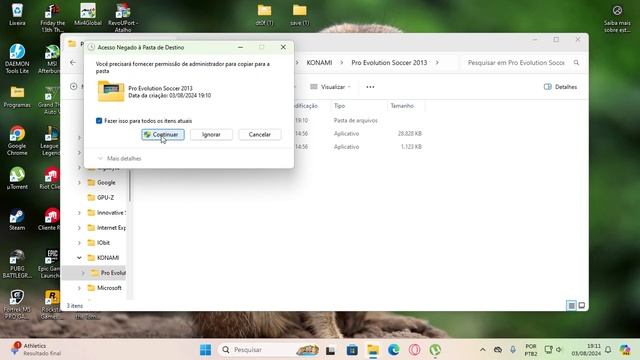Select Pro Evolution folder in tree

tap(108, 273)
